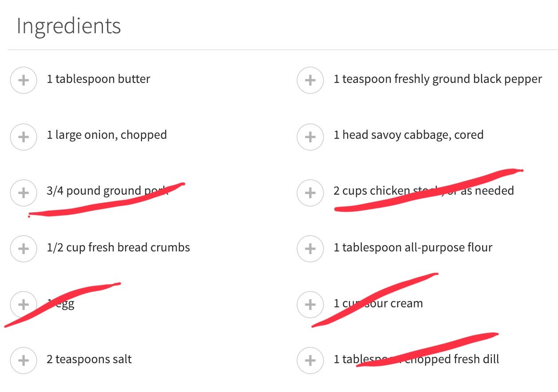Select the Ingredients heading
The width and height of the screenshot is (558, 392).
[69, 26]
